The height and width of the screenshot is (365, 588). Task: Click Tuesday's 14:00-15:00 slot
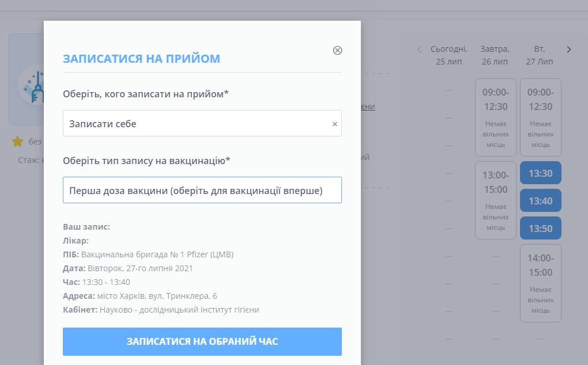click(x=540, y=283)
